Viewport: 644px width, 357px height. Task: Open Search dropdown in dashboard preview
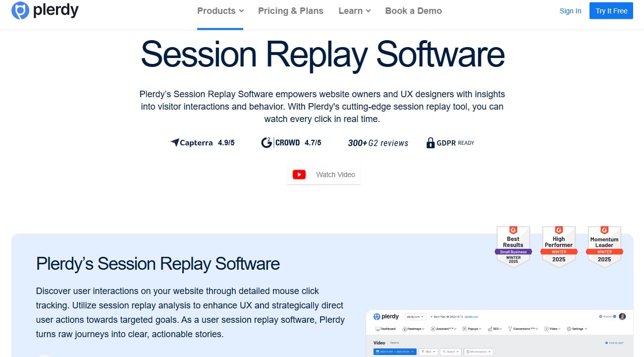coord(451,352)
